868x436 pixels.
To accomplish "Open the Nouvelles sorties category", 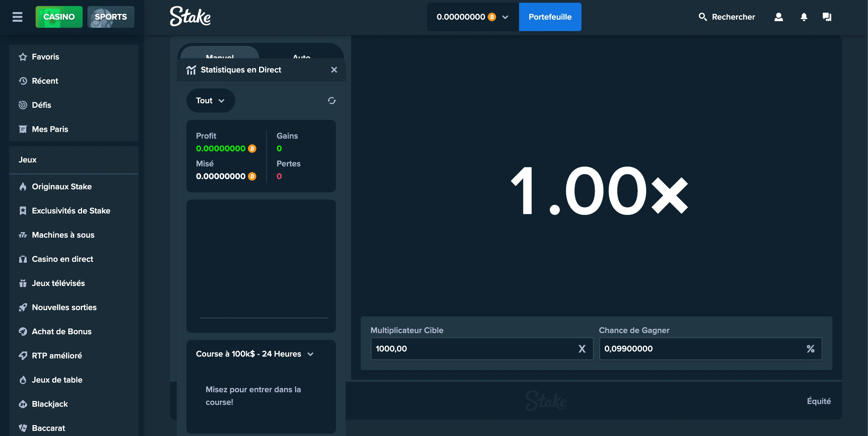I will [x=74, y=307].
